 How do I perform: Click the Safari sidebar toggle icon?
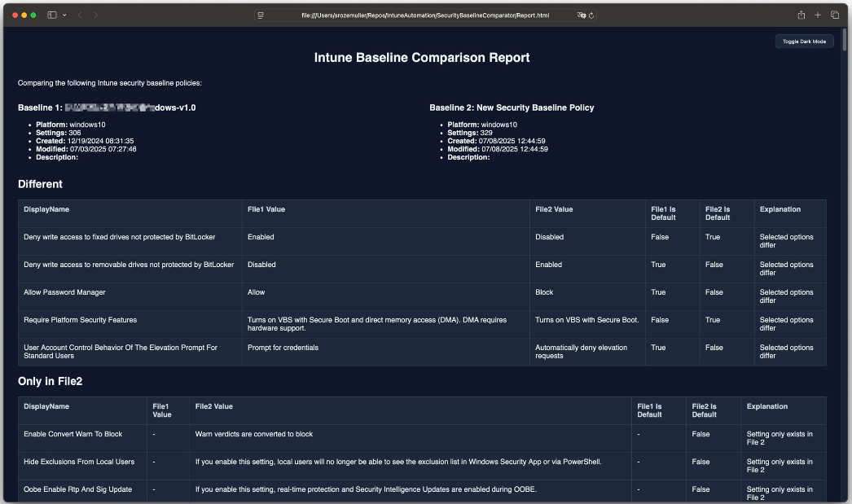click(52, 15)
